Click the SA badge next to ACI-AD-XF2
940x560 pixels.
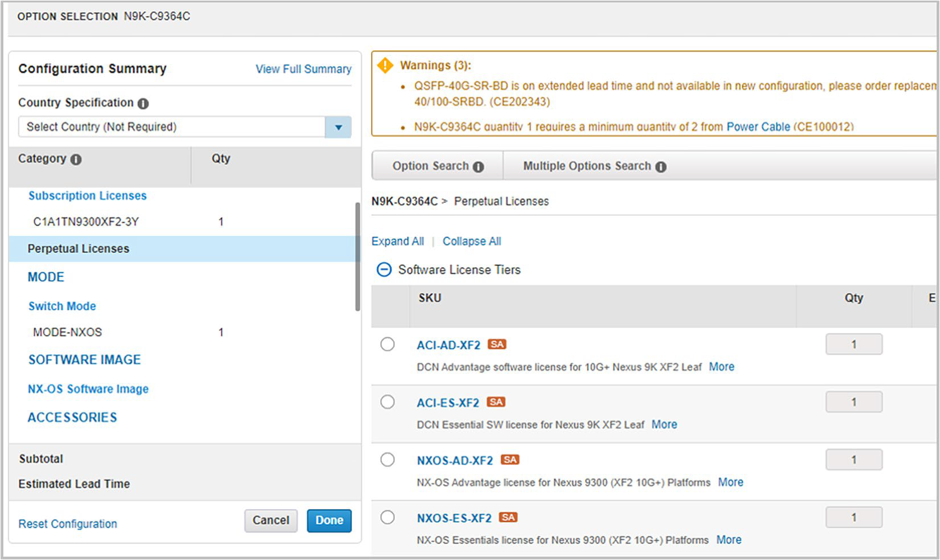point(497,344)
